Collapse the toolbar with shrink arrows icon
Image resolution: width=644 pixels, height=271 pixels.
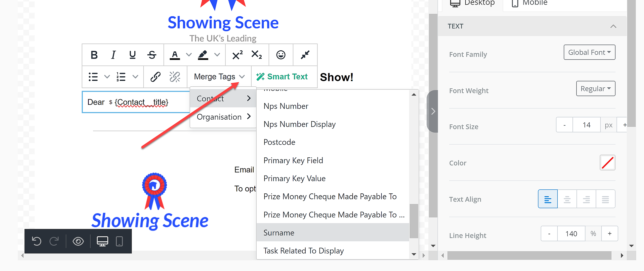[305, 55]
